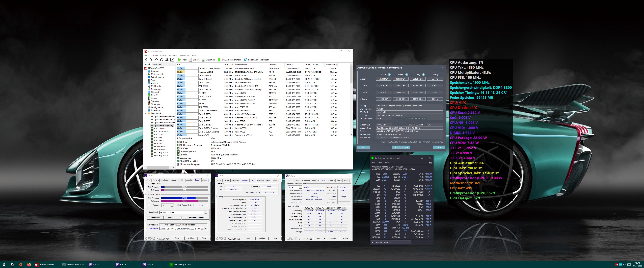644x268 pixels.
Task: Click the green Start benchmark arrow
Action: (179, 60)
